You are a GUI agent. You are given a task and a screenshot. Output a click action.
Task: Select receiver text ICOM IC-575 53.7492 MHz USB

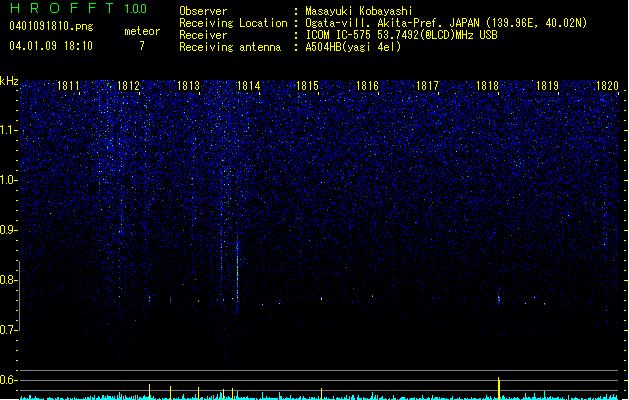(x=402, y=35)
